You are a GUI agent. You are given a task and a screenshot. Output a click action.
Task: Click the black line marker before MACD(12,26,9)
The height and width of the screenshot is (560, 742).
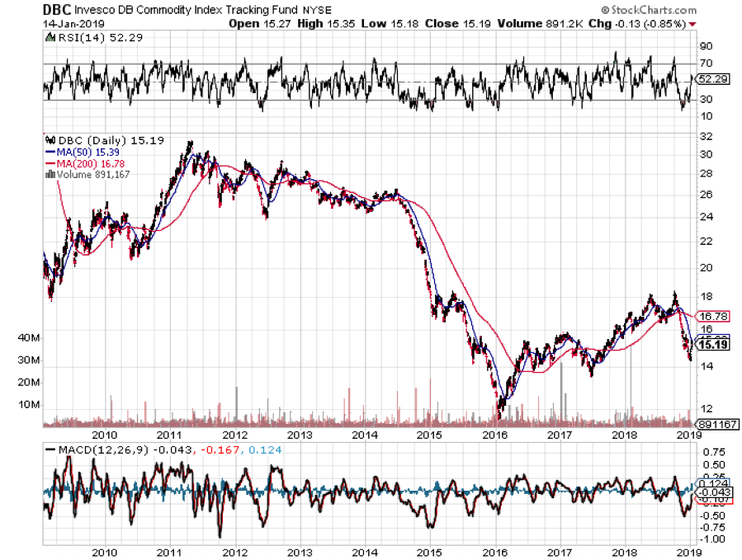coord(50,449)
